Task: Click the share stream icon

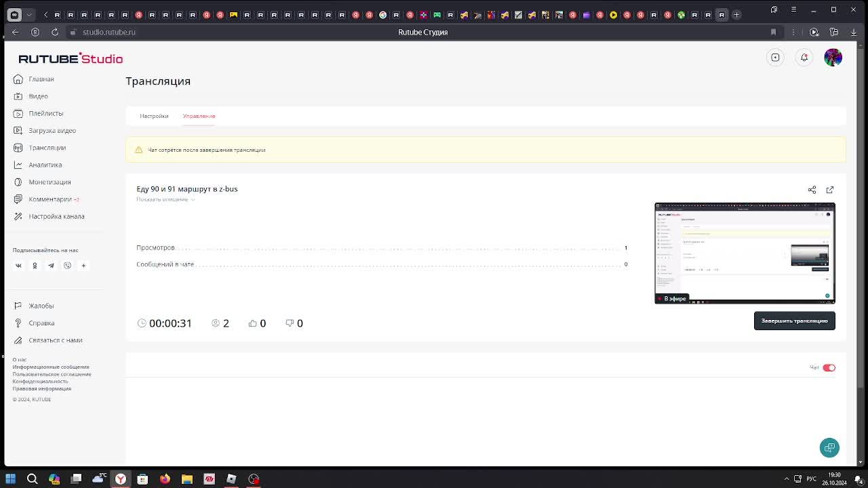Action: (812, 190)
